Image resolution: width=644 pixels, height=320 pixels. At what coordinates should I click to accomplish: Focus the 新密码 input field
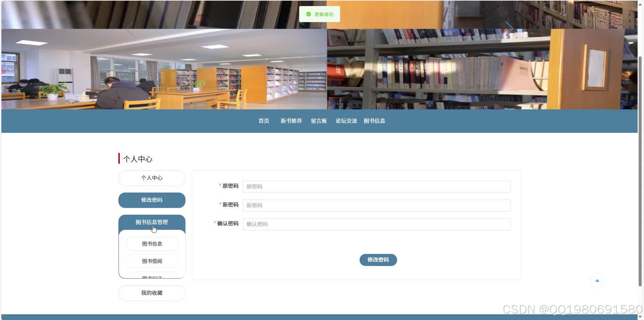tap(376, 205)
